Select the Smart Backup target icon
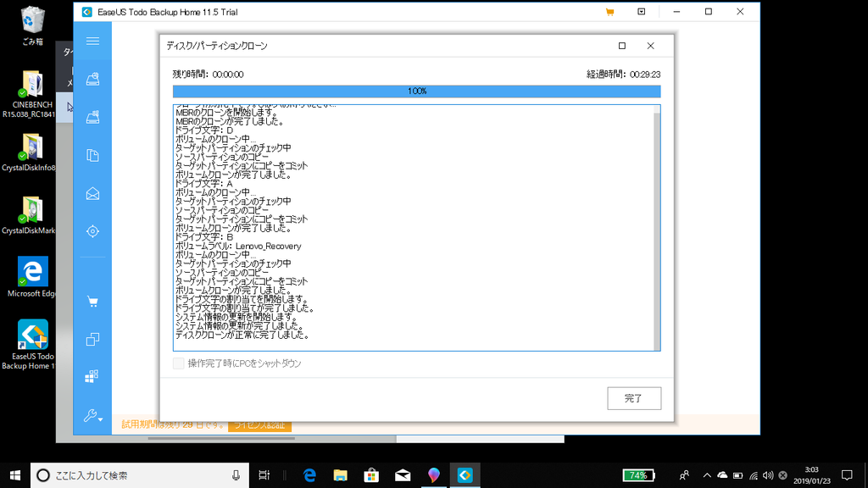Screen dimensions: 868x488 click(92, 230)
